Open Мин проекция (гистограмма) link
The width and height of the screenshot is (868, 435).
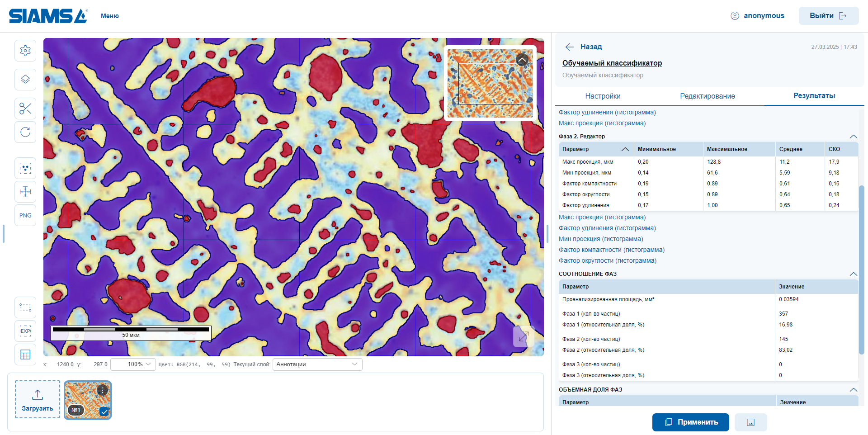[601, 239]
